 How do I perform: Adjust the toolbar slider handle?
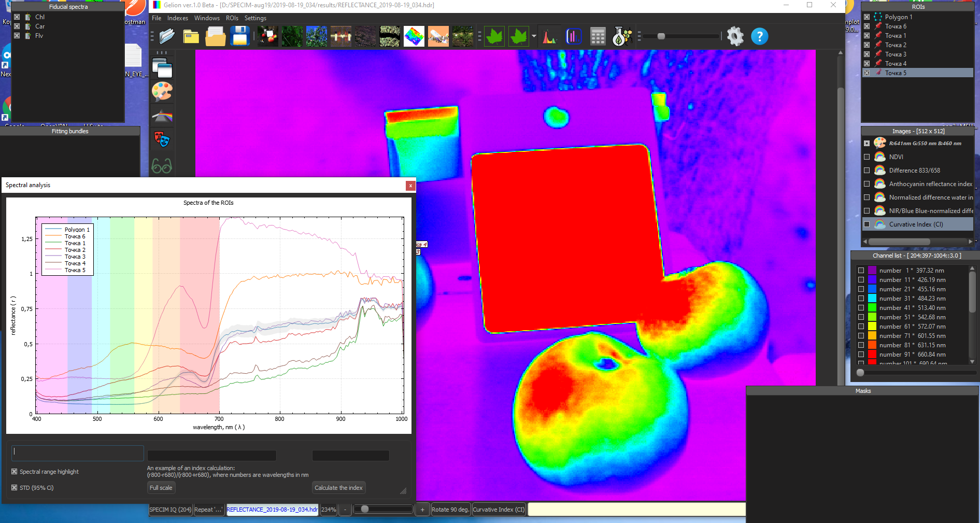coord(661,36)
